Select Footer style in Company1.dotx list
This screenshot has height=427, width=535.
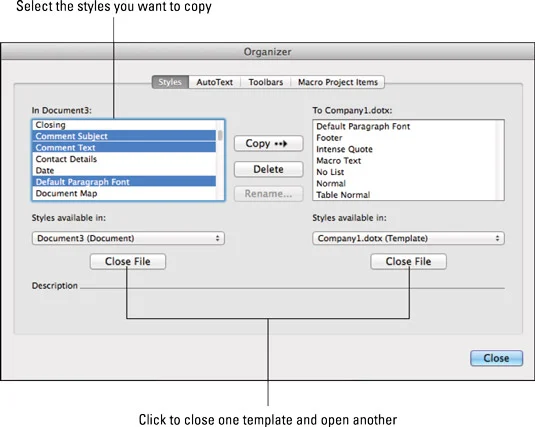[405, 138]
